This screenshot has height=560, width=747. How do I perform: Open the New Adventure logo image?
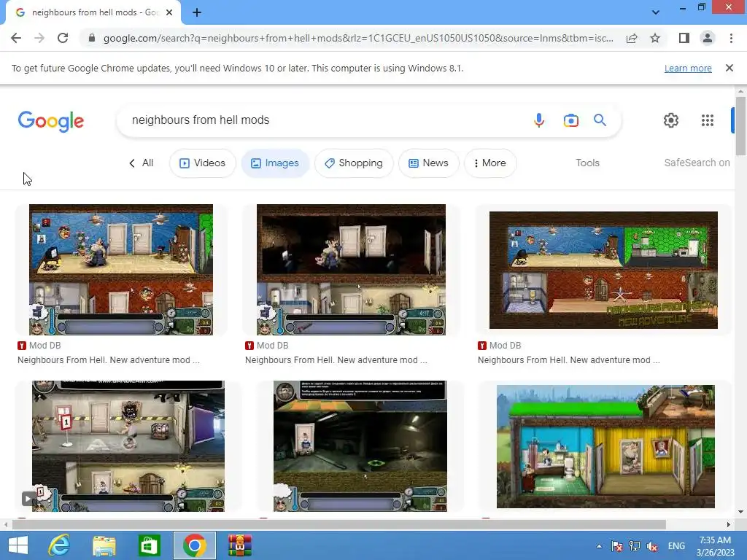point(603,270)
